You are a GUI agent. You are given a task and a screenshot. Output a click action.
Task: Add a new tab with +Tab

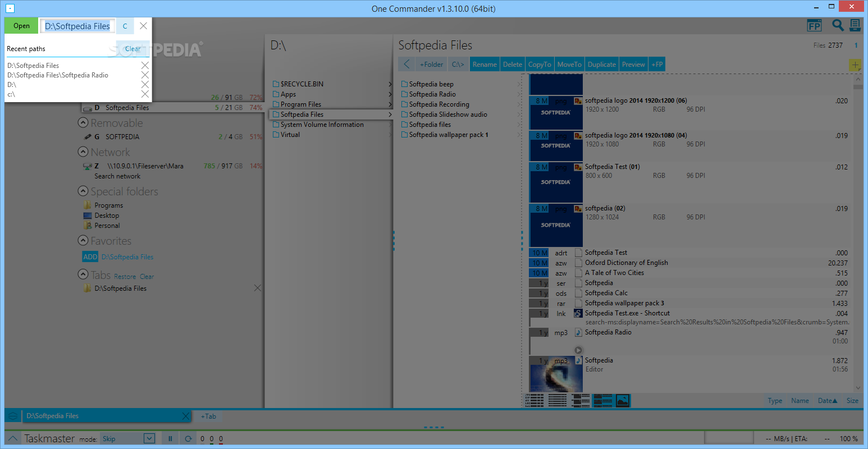208,416
